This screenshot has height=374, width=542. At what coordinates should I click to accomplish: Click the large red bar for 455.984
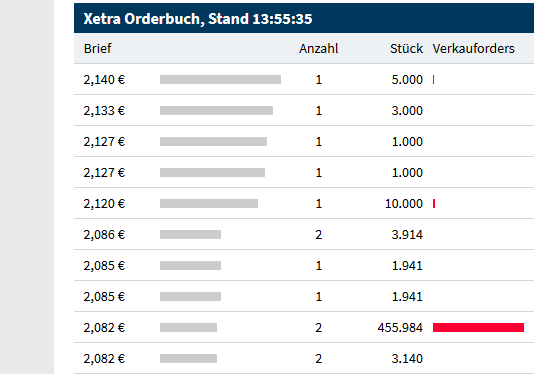478,327
